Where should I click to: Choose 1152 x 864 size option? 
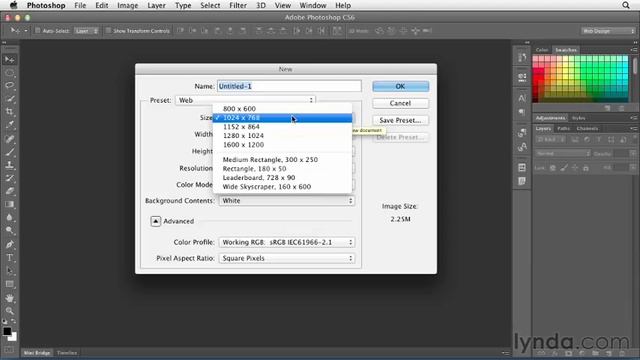(x=282, y=127)
